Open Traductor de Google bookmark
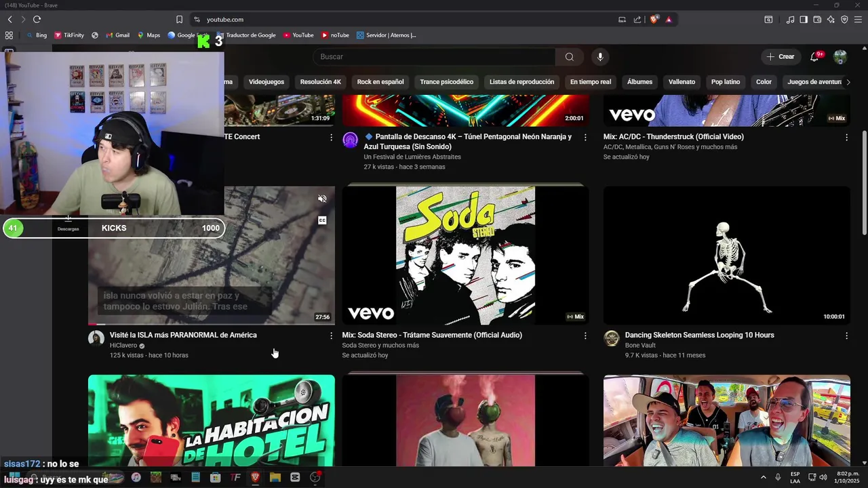Viewport: 868px width, 488px height. pos(246,35)
